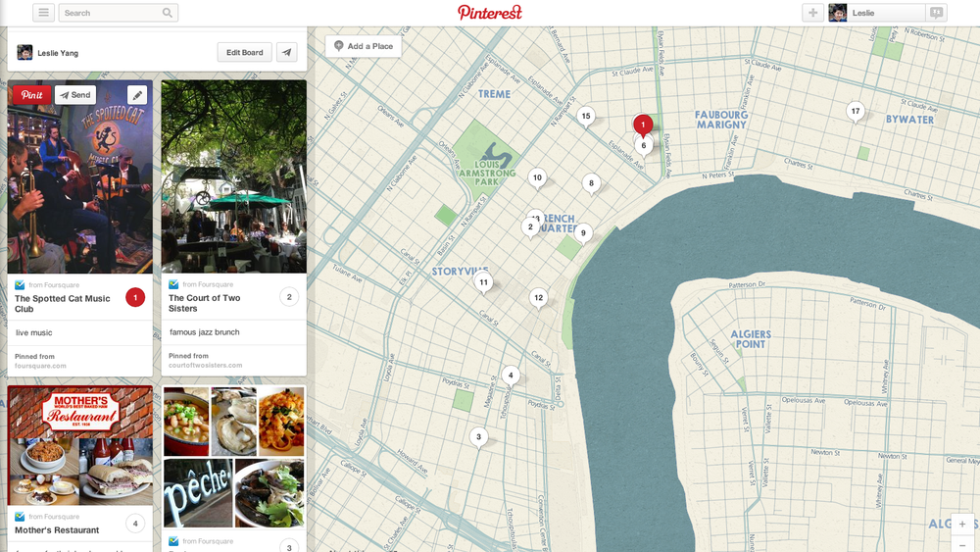
Task: Send board with paper plane icon
Action: click(x=287, y=53)
